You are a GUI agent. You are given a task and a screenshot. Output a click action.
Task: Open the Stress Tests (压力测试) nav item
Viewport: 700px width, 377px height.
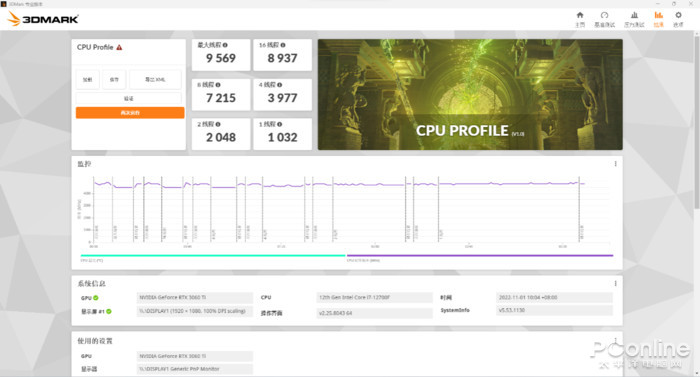pos(634,19)
